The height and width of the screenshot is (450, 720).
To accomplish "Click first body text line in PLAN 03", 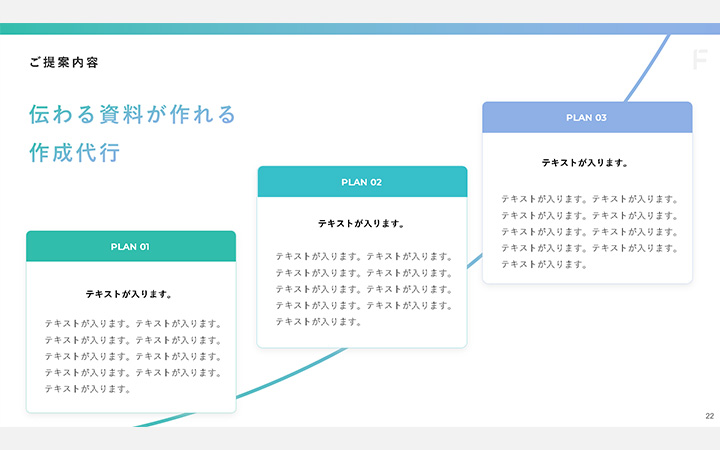I will (x=590, y=200).
